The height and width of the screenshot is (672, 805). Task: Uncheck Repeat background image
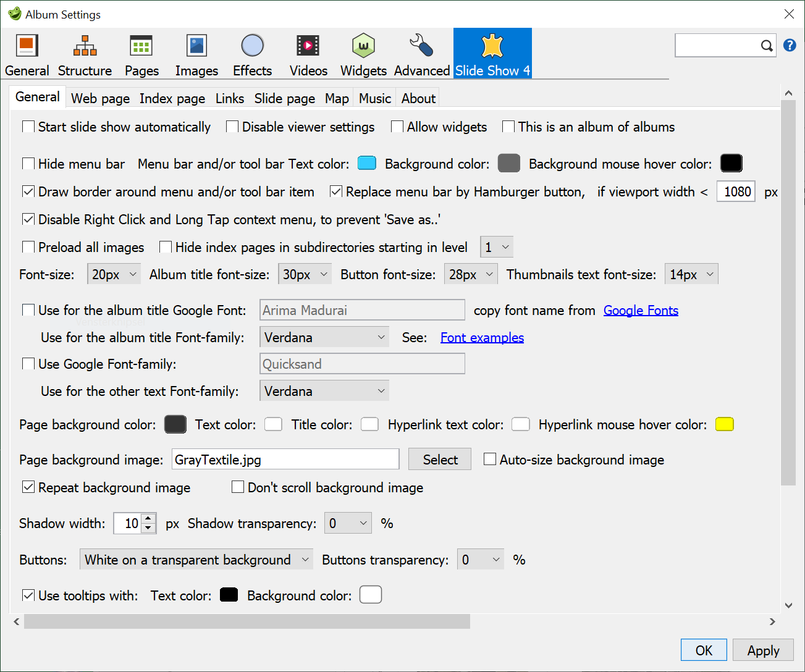tap(28, 487)
